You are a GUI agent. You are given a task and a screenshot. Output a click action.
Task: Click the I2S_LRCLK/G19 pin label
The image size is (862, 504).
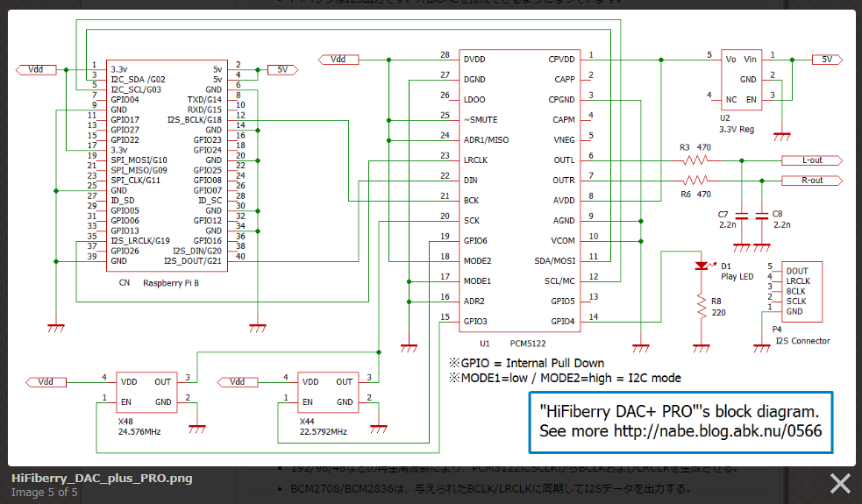(140, 241)
